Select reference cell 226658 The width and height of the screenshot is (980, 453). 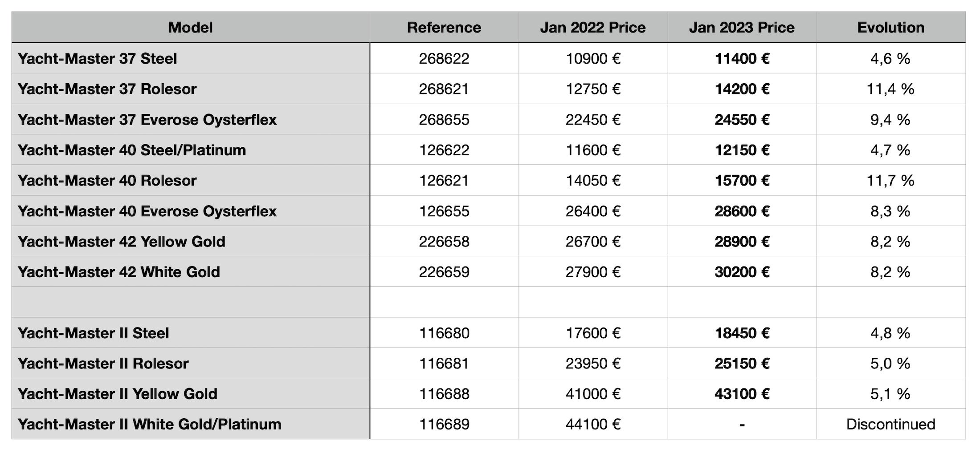444,241
